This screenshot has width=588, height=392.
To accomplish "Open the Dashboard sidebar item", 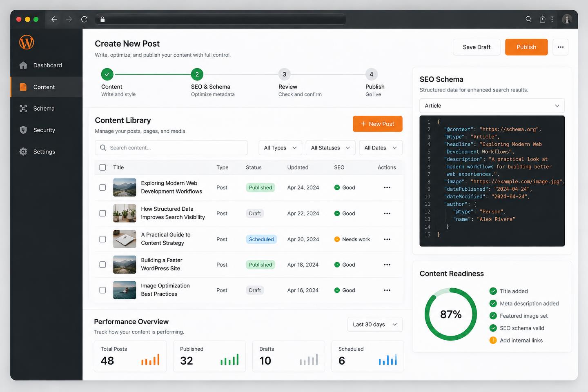I will point(46,65).
